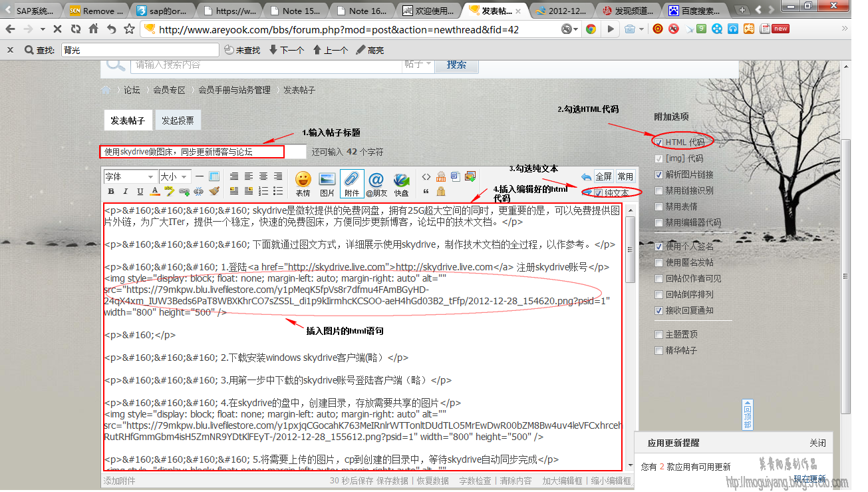The width and height of the screenshot is (868, 492).
Task: Insert a table in the editor
Action: (214, 176)
